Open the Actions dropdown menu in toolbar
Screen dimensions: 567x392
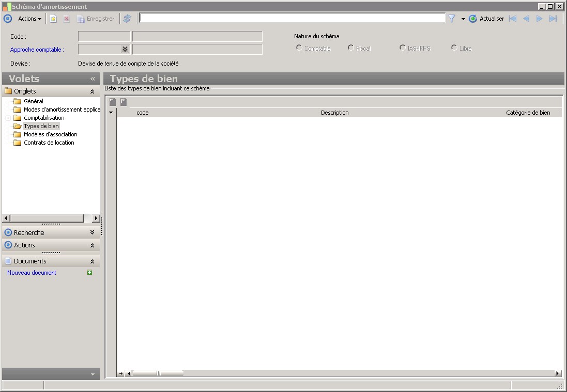click(x=29, y=19)
